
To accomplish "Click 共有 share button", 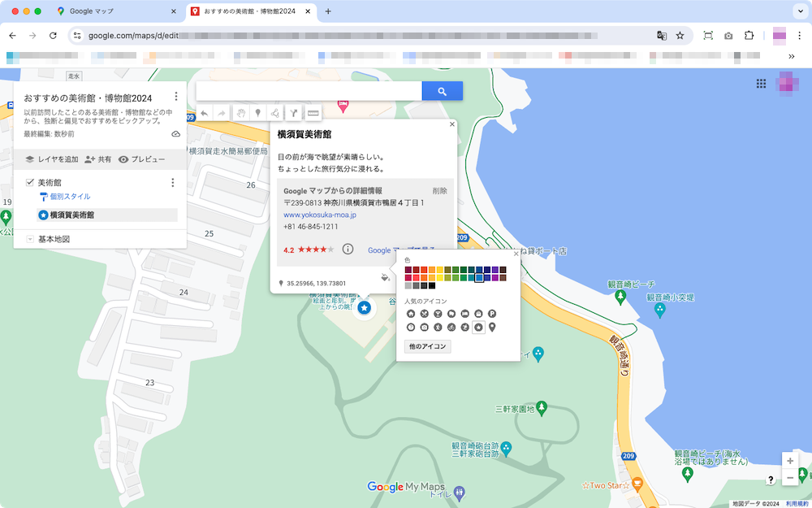I will [x=98, y=159].
